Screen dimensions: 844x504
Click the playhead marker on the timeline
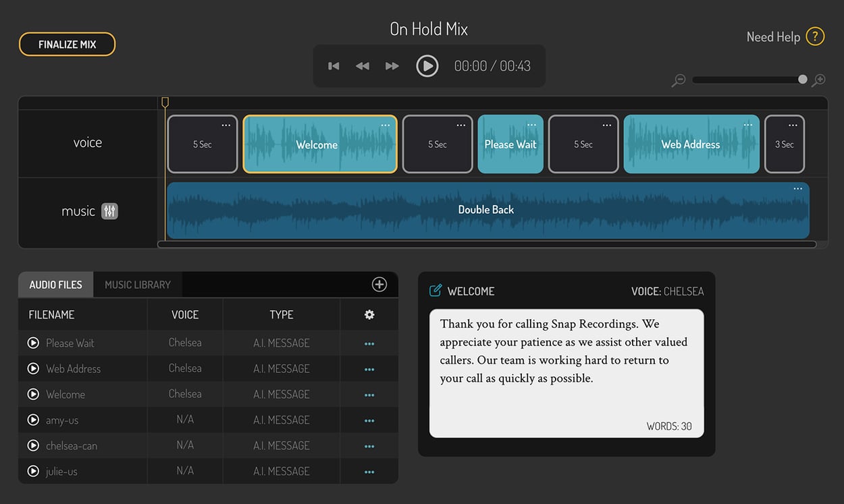(165, 102)
